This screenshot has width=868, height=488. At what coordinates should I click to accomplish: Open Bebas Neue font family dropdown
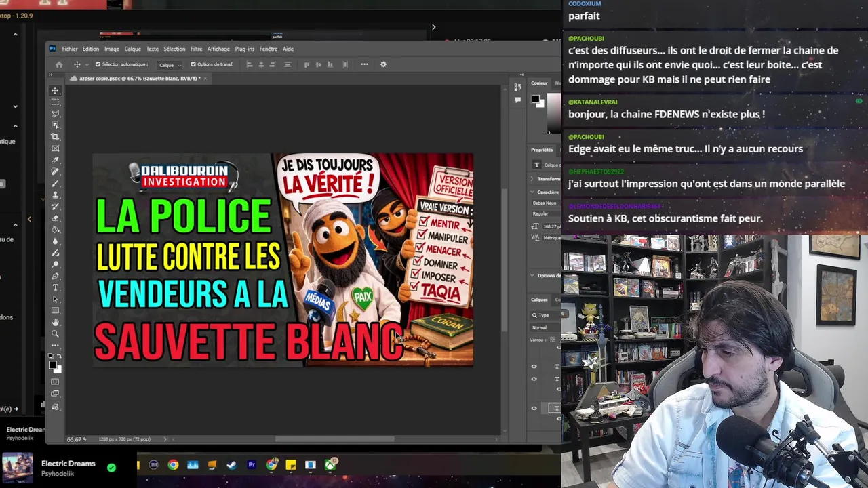(547, 203)
